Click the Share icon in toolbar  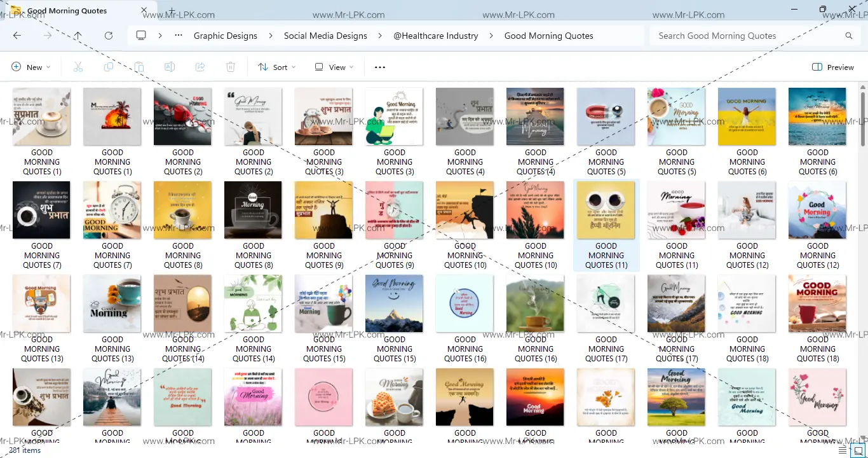coord(200,67)
